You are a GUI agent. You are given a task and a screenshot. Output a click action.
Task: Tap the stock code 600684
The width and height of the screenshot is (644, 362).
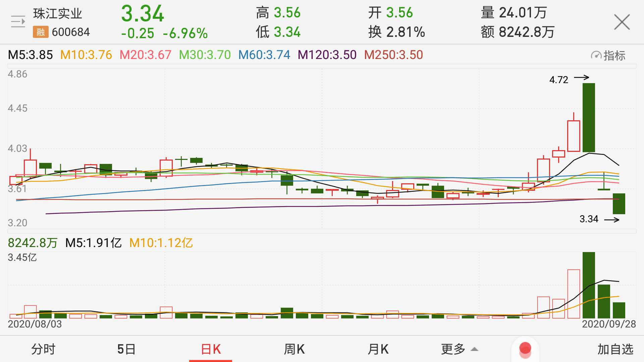(71, 32)
